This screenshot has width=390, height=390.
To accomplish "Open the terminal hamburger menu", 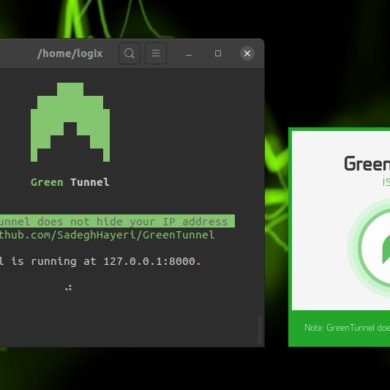I will pyautogui.click(x=156, y=53).
